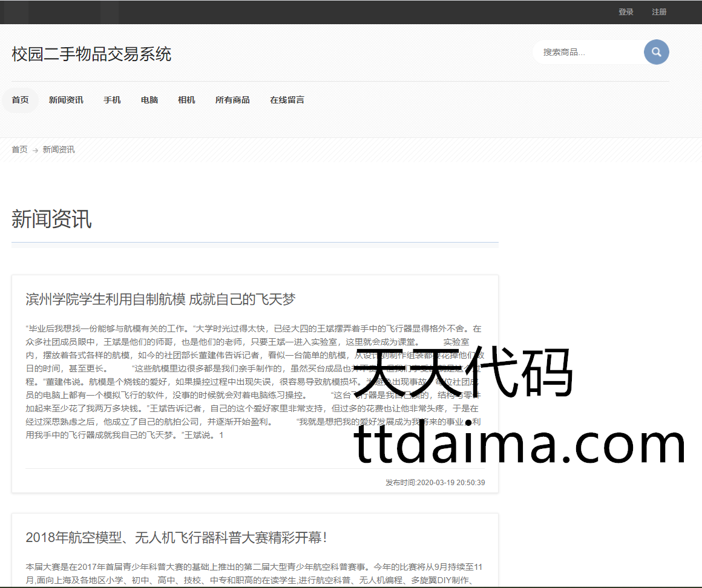Click the large 新闻资讯 page heading
The width and height of the screenshot is (702, 588).
pyautogui.click(x=51, y=218)
